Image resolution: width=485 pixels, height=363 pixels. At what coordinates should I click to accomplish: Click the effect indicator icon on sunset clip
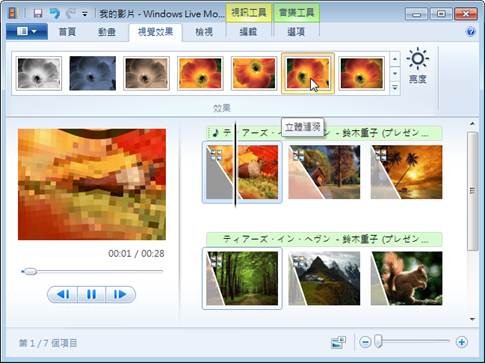coord(381,155)
